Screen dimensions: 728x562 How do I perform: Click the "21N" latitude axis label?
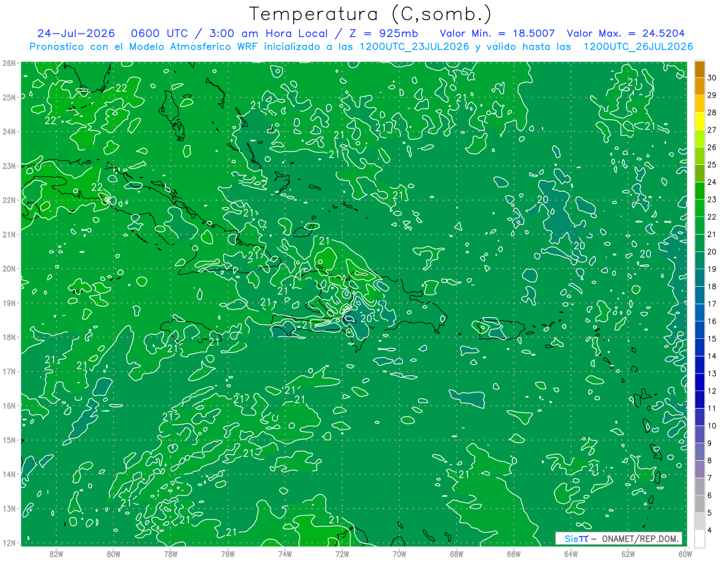(9, 234)
